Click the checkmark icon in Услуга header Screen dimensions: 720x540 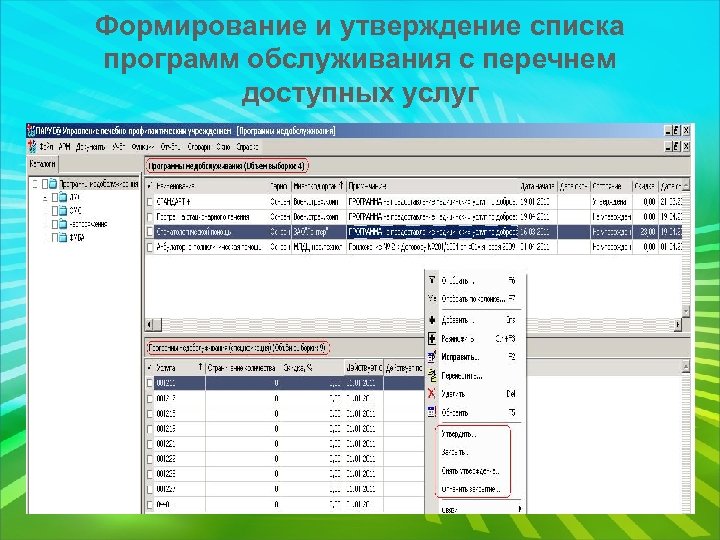pos(150,367)
